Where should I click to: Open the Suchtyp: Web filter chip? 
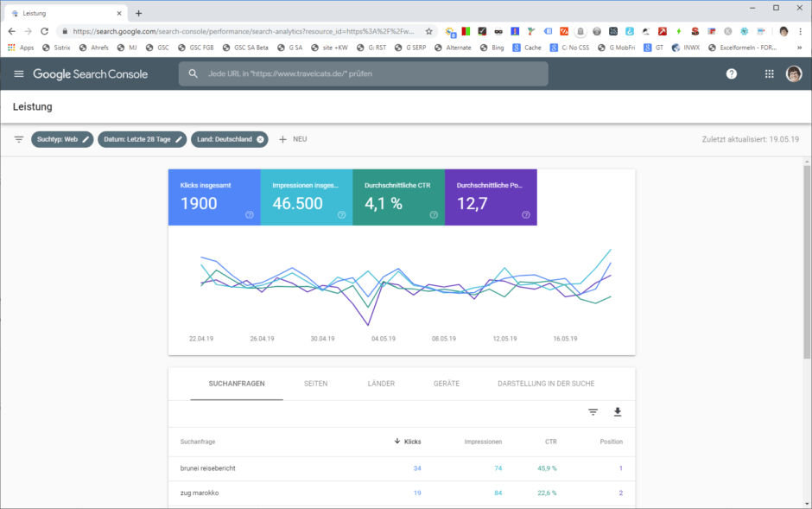pos(62,139)
